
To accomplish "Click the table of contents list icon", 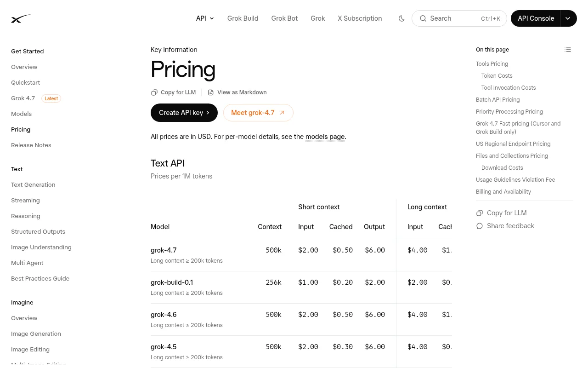I will point(568,50).
